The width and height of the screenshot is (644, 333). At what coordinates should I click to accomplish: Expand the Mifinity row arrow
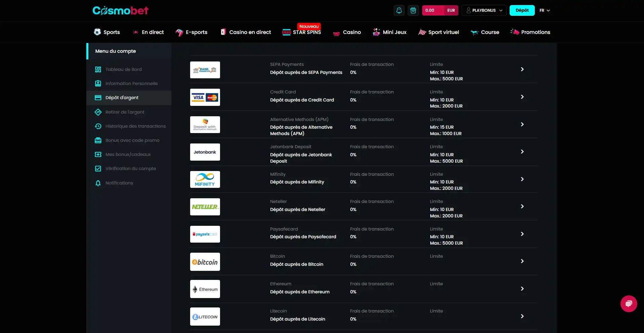pos(522,179)
